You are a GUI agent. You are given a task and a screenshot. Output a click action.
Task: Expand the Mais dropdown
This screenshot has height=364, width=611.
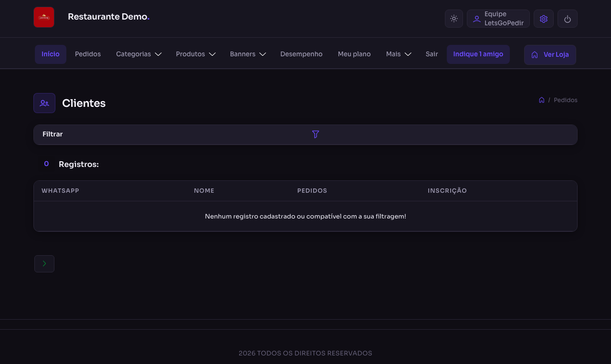pos(399,54)
